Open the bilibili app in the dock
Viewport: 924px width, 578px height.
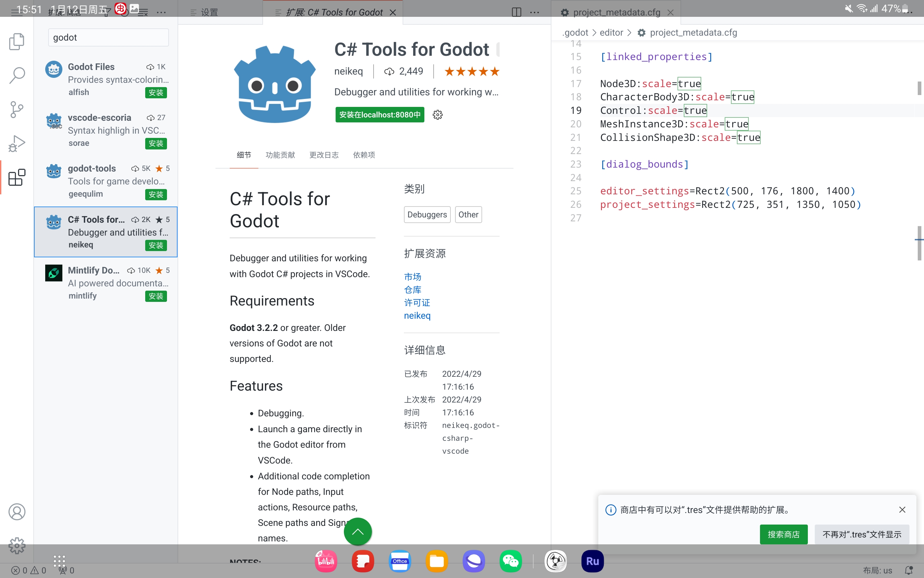(326, 561)
